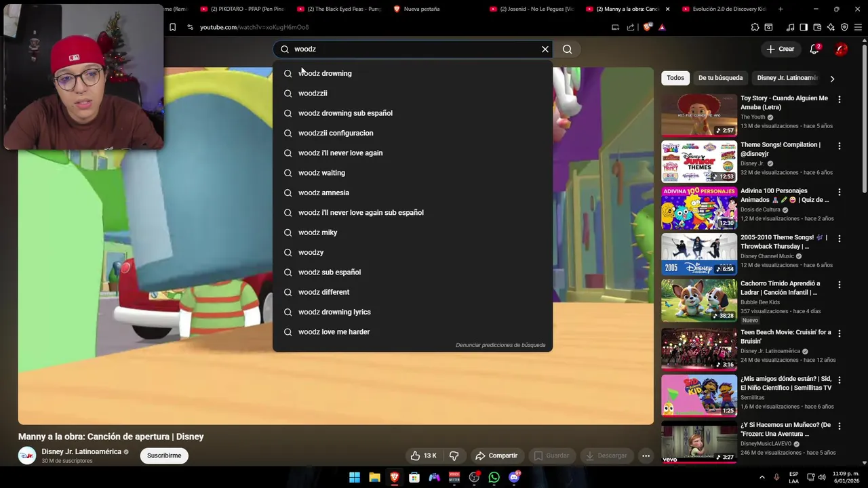
Task: Close the Manny a la obra tab
Action: pos(667,9)
